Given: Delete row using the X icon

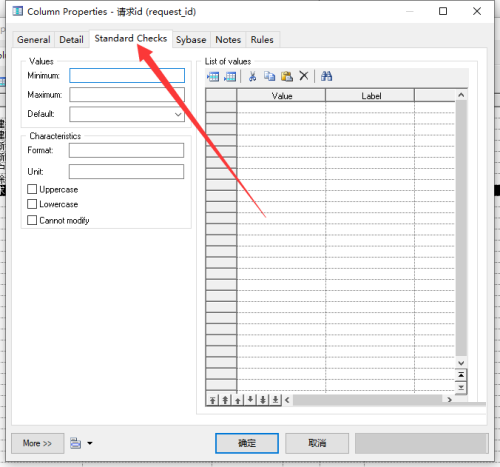Looking at the screenshot, I should 304,76.
